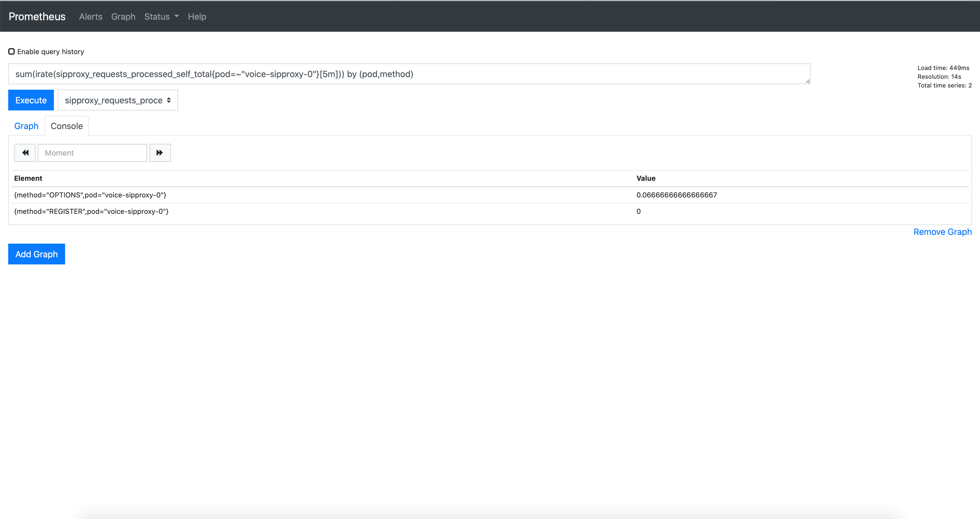Image resolution: width=980 pixels, height=519 pixels.
Task: Expand the Status dropdown menu
Action: coord(161,16)
